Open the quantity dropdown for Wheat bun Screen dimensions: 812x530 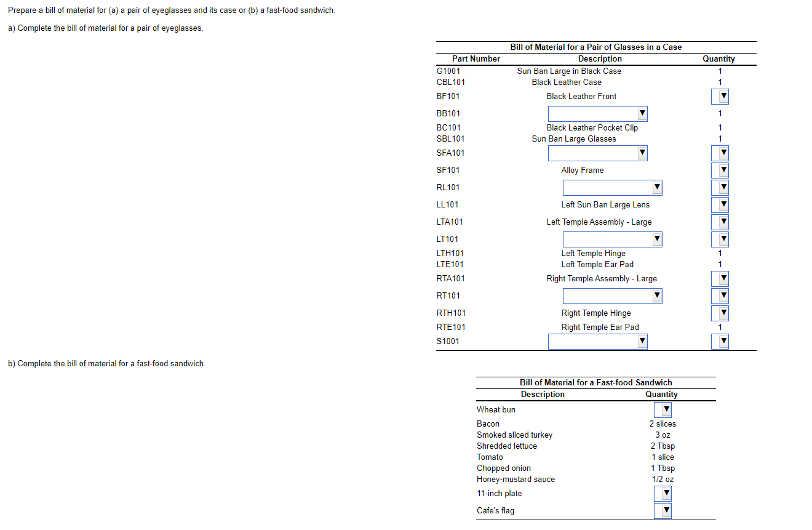pos(663,409)
